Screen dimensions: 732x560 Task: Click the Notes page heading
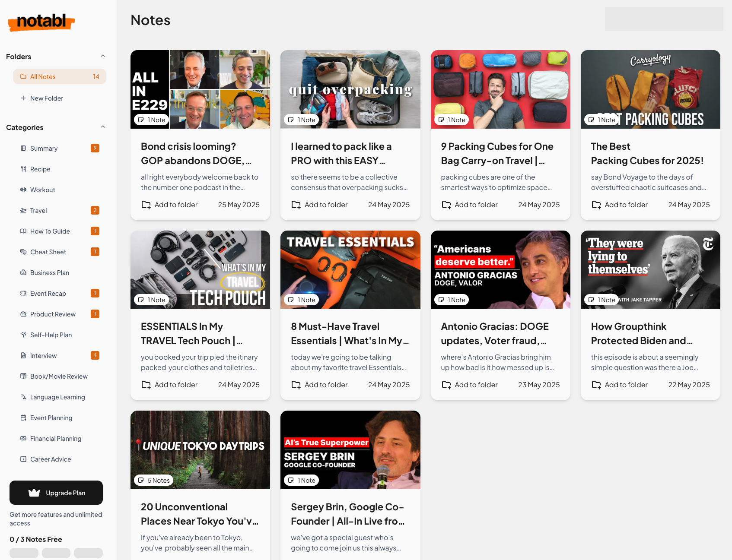pos(150,20)
